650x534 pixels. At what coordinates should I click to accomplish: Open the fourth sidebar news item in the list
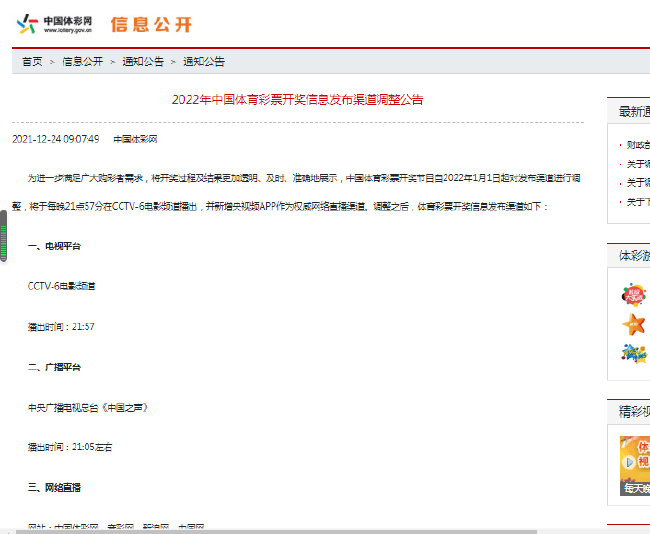tap(636, 202)
